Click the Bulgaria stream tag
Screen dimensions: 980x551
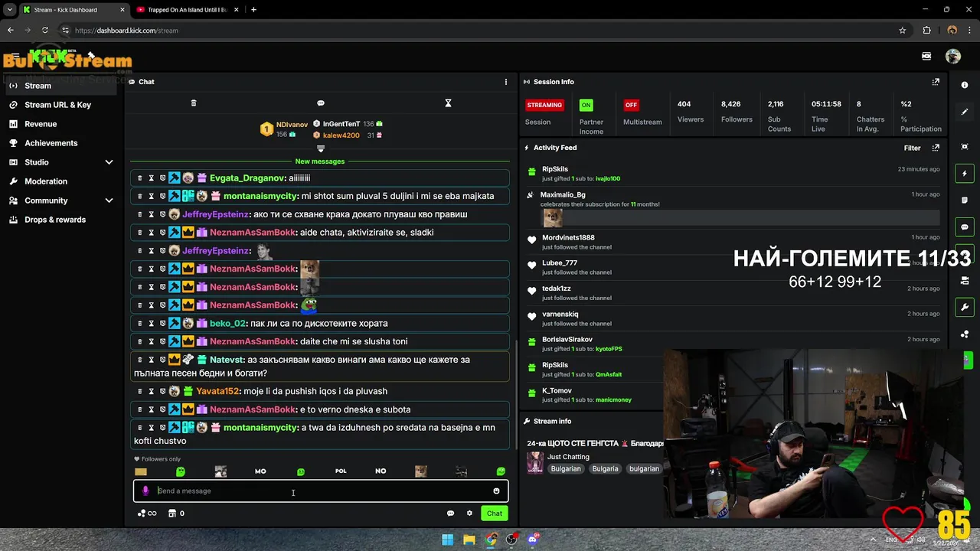click(x=605, y=468)
